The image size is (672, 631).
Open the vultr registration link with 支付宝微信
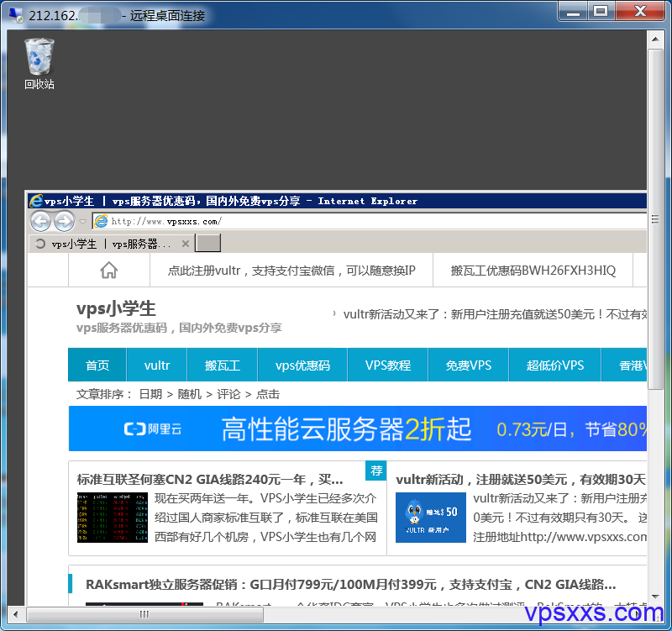click(291, 271)
